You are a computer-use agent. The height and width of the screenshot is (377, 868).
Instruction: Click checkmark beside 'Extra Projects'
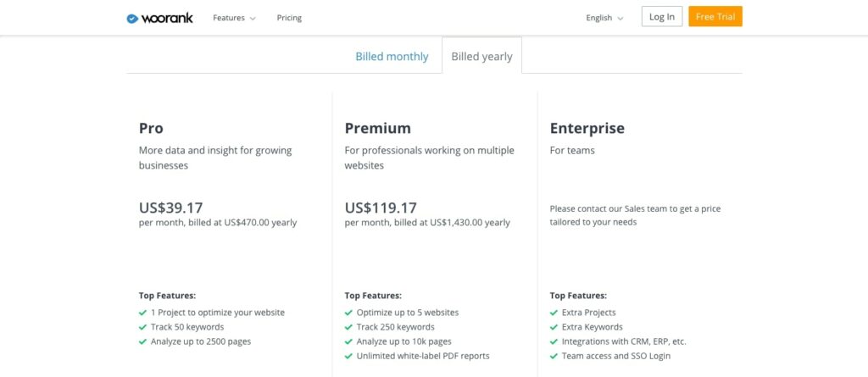[x=554, y=313]
